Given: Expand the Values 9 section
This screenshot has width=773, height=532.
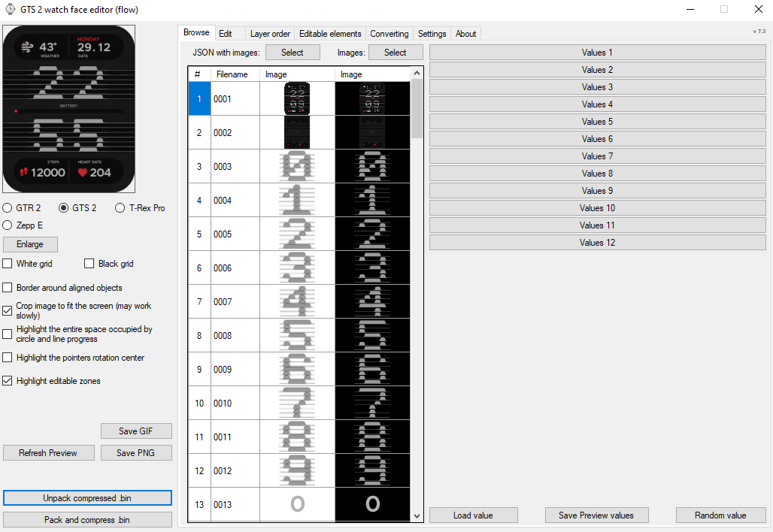Looking at the screenshot, I should pos(598,190).
